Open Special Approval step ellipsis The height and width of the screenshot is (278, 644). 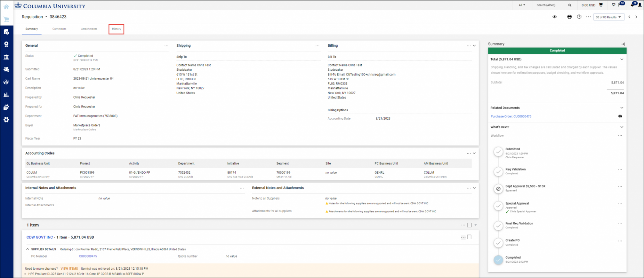click(620, 204)
